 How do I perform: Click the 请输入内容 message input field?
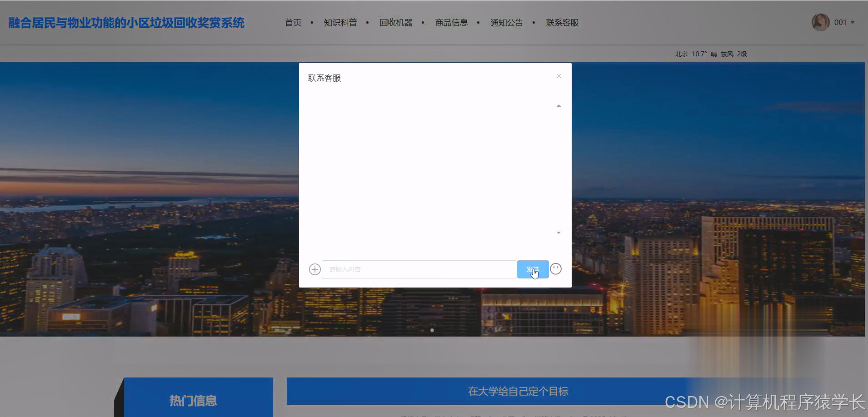(418, 269)
